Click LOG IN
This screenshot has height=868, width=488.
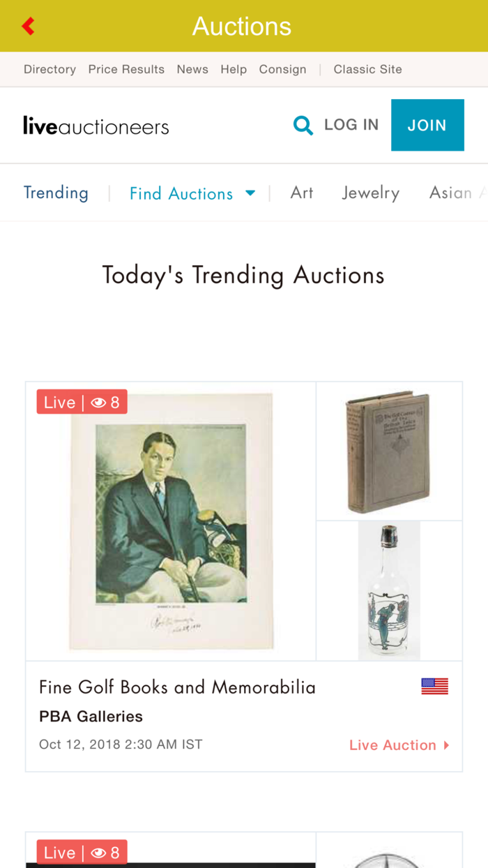click(351, 124)
